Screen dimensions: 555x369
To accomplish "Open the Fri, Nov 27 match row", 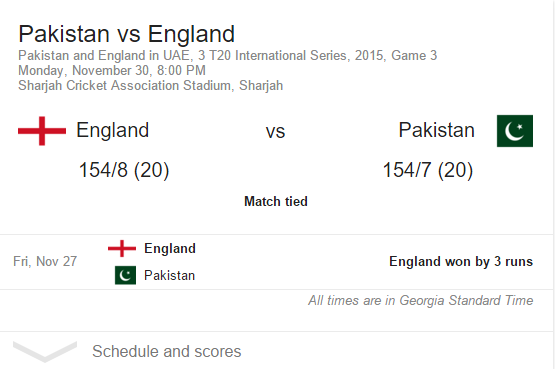I will click(276, 262).
